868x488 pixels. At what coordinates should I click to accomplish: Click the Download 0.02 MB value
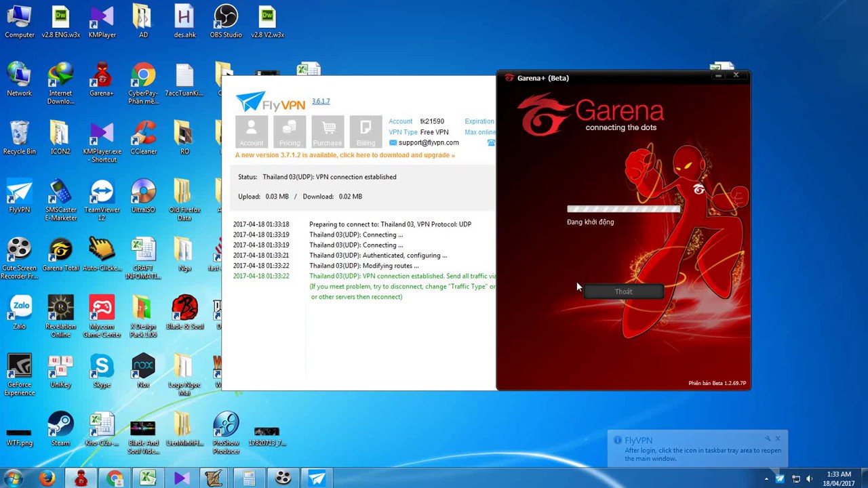click(351, 197)
